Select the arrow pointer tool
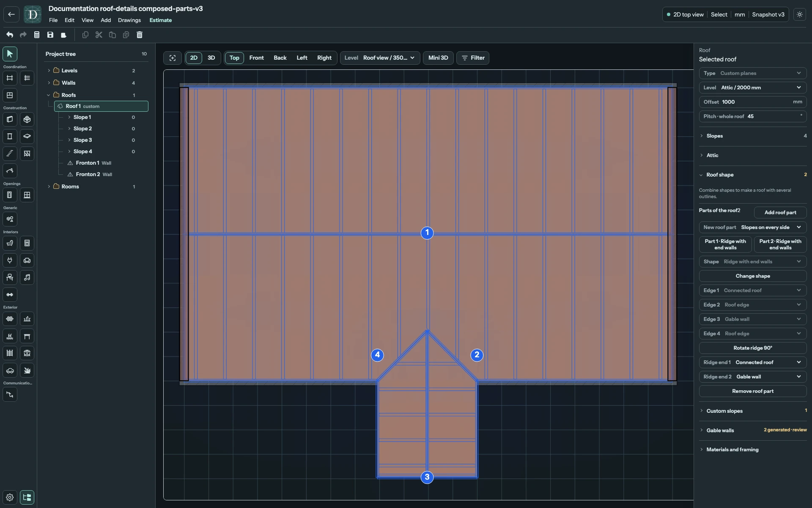This screenshot has width=812, height=508. pos(10,54)
